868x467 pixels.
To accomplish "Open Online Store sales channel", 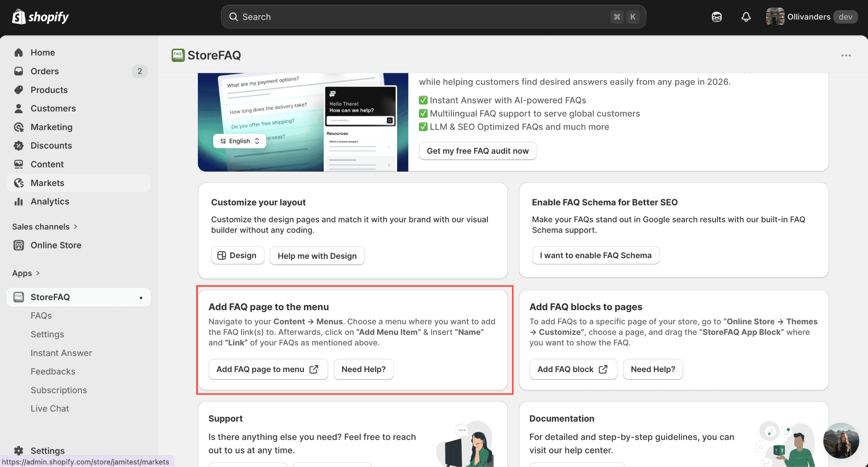I will 78,245.
